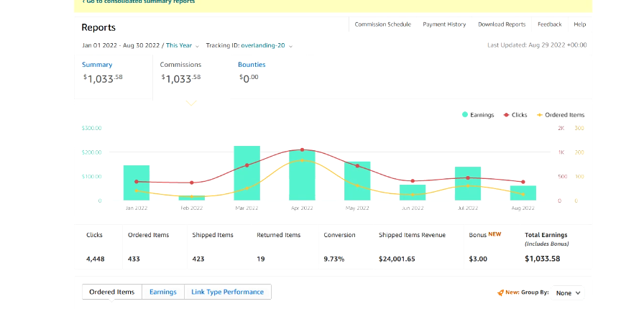The image size is (644, 309).
Task: Click the Conversion value 9.73%
Action: point(334,259)
